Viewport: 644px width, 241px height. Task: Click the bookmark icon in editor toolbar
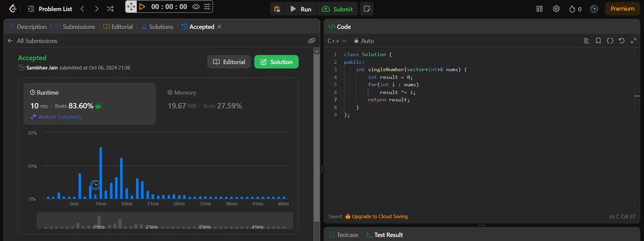[598, 41]
